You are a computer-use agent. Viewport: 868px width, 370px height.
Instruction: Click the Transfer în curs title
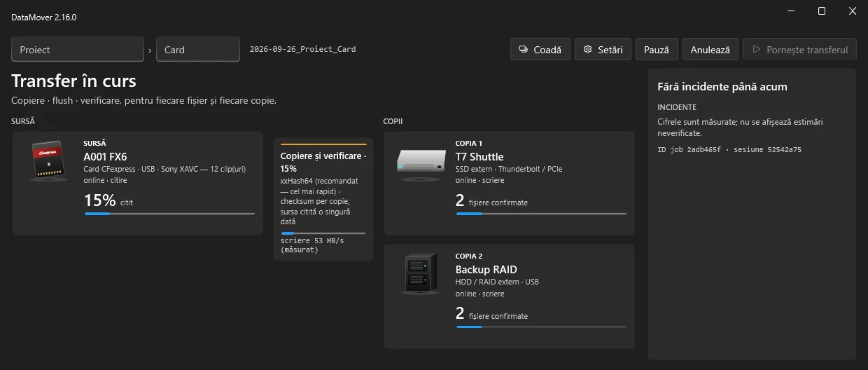pyautogui.click(x=73, y=81)
